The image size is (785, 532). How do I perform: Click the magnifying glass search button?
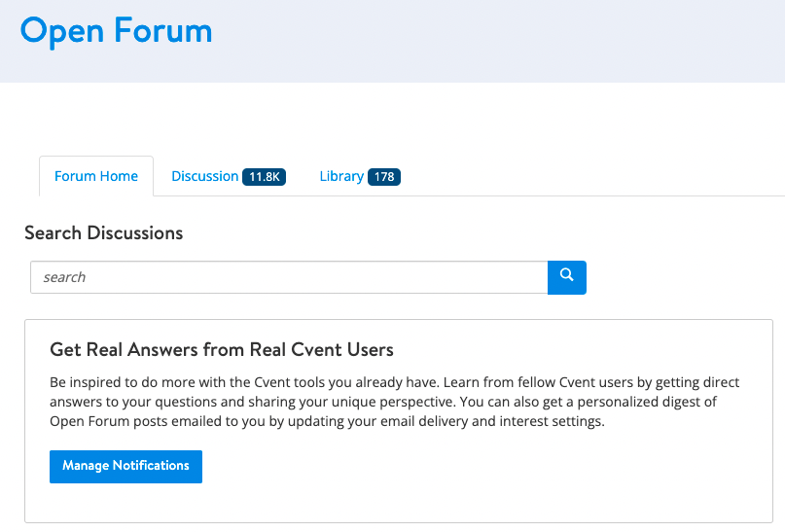point(567,277)
